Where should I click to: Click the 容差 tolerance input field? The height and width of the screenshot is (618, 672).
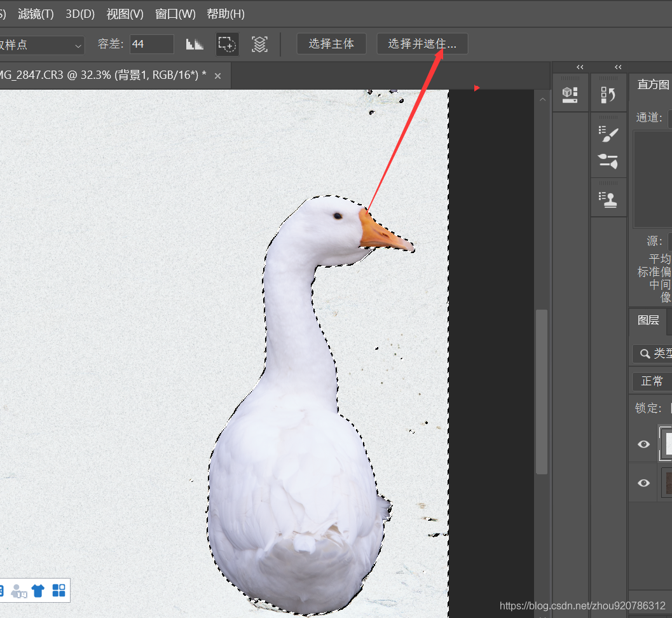[x=152, y=44]
